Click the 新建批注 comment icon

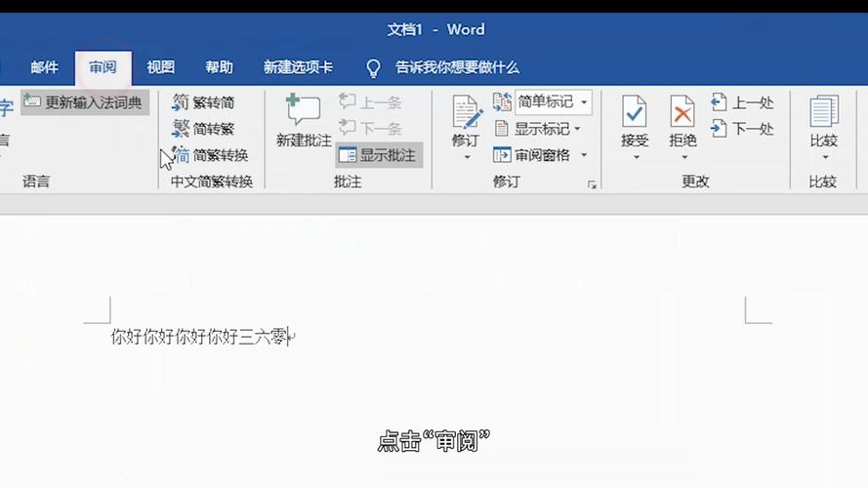pyautogui.click(x=303, y=109)
